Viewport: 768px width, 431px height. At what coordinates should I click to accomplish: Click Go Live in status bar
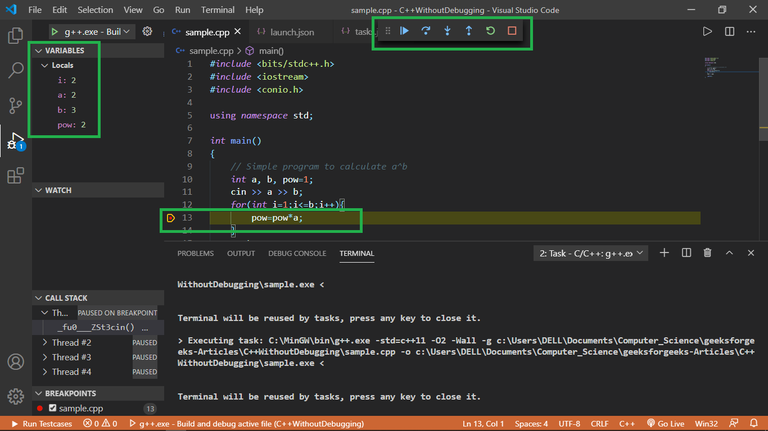pos(665,424)
